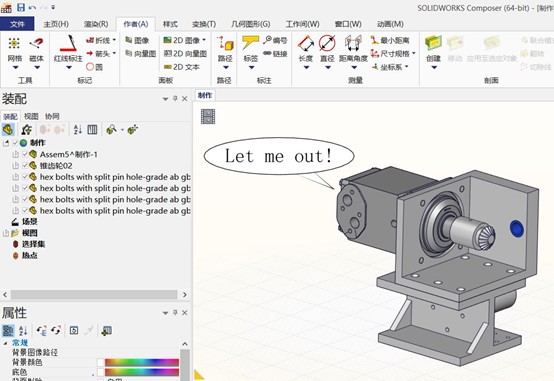554x381 pixels.
Task: Add a 2D 向量图 panel
Action: coord(185,54)
